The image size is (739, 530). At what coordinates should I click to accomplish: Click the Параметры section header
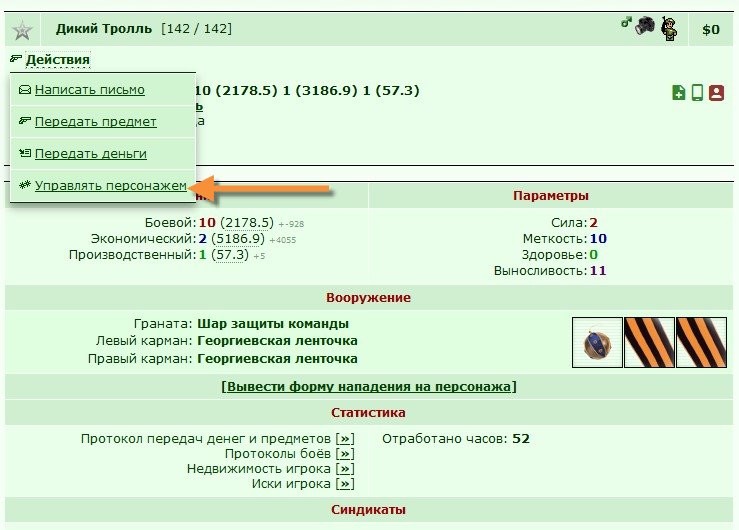click(550, 196)
